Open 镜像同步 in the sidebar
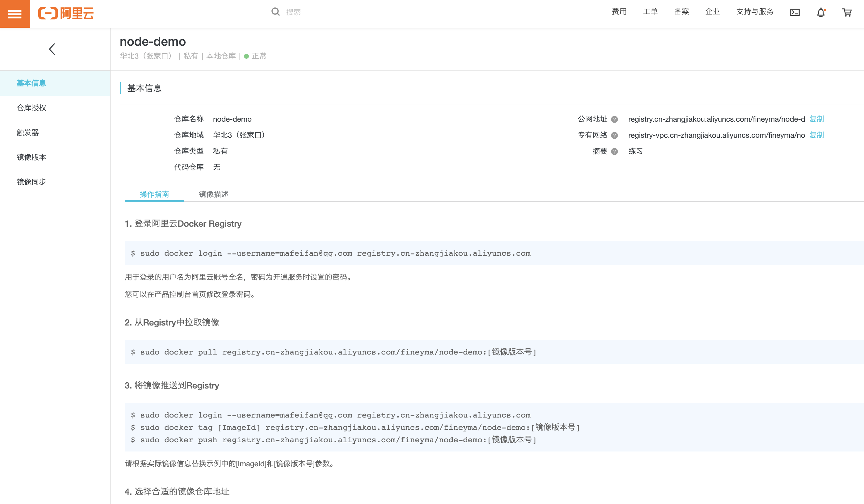 click(x=31, y=182)
